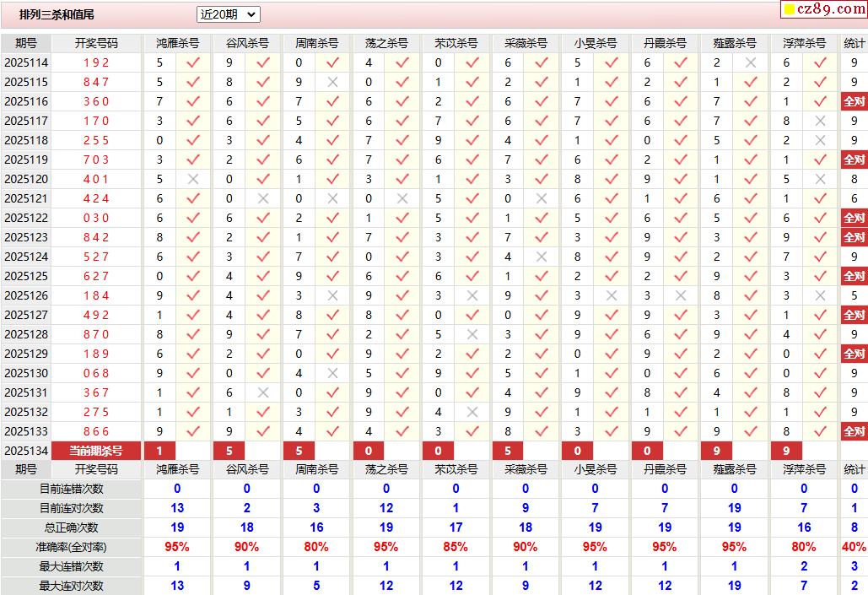Viewport: 868px width, 595px height.
Task: Click the 统计 value 5 in row 2025126
Action: (x=855, y=295)
